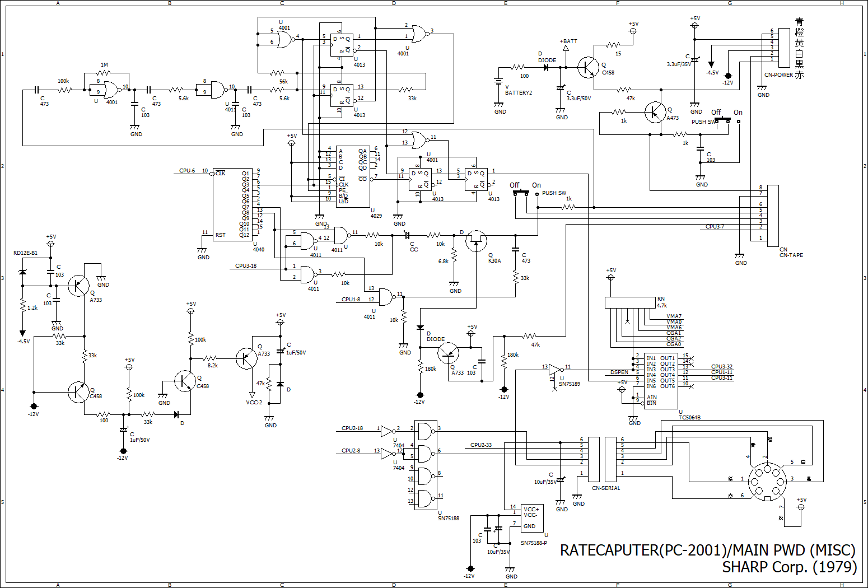Click the SN75189 part label
Screen dimensions: 868x588
pyautogui.click(x=570, y=384)
